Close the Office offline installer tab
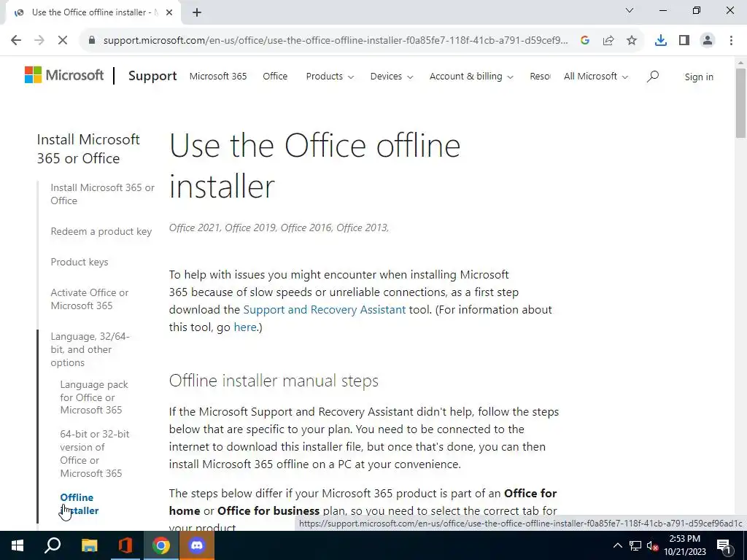This screenshot has width=747, height=560. 169,12
